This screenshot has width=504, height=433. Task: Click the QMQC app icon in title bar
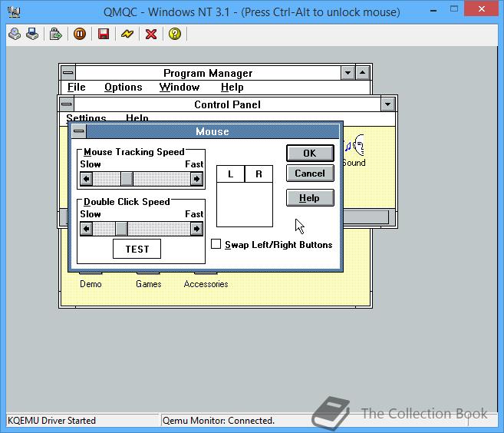(14, 12)
